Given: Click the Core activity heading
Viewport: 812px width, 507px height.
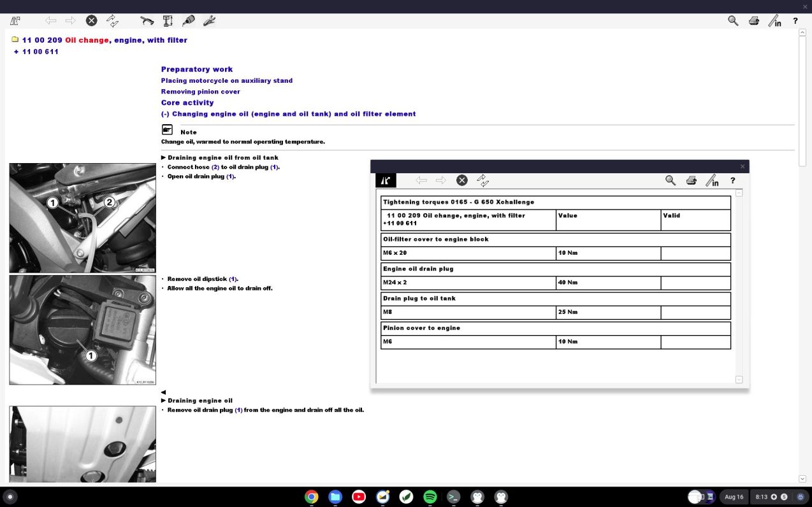Looking at the screenshot, I should tap(187, 103).
